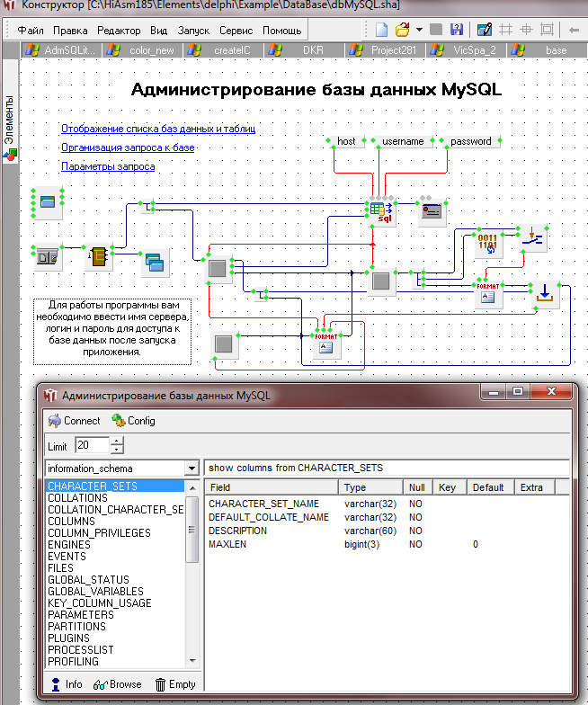Click the Type column header
This screenshot has height=705, width=588.
point(370,487)
